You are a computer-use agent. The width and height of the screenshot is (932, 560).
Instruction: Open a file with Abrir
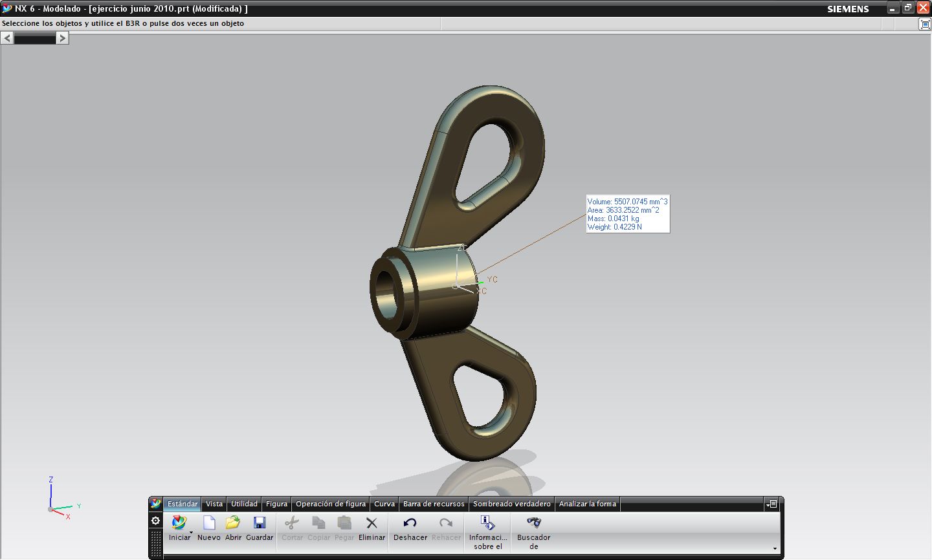(233, 522)
